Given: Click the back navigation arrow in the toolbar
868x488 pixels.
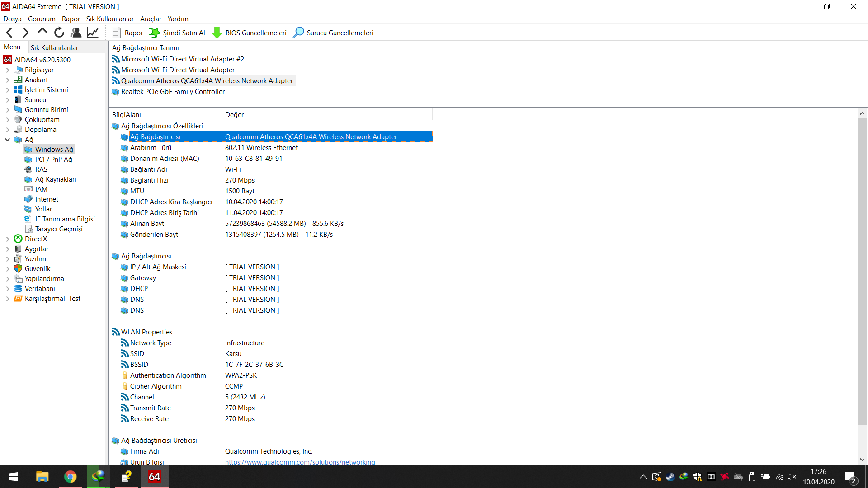Looking at the screenshot, I should pos(9,32).
